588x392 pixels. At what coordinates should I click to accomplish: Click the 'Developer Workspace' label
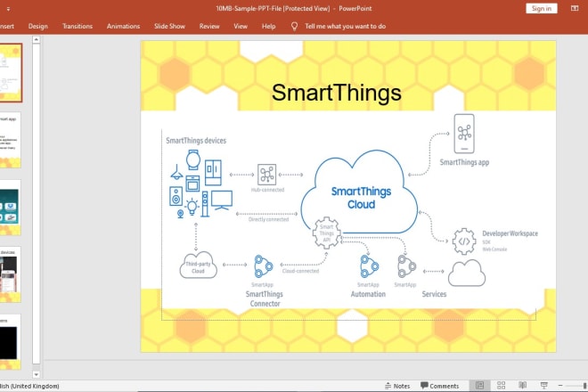click(510, 233)
